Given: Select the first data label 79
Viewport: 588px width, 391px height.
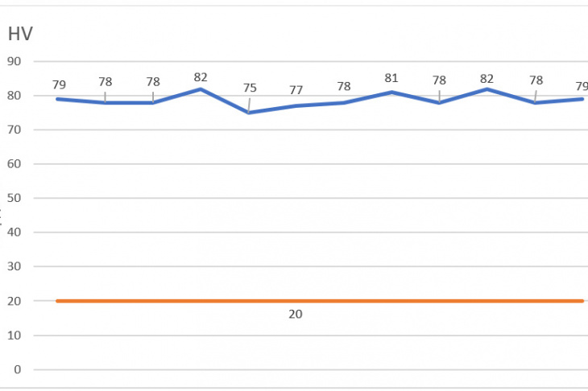Looking at the screenshot, I should (59, 84).
